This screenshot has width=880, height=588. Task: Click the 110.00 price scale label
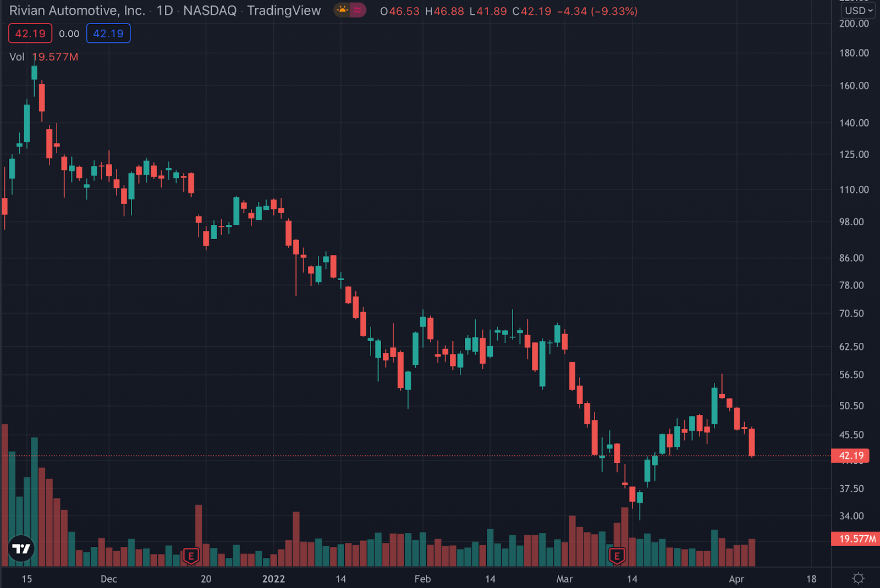pyautogui.click(x=854, y=190)
